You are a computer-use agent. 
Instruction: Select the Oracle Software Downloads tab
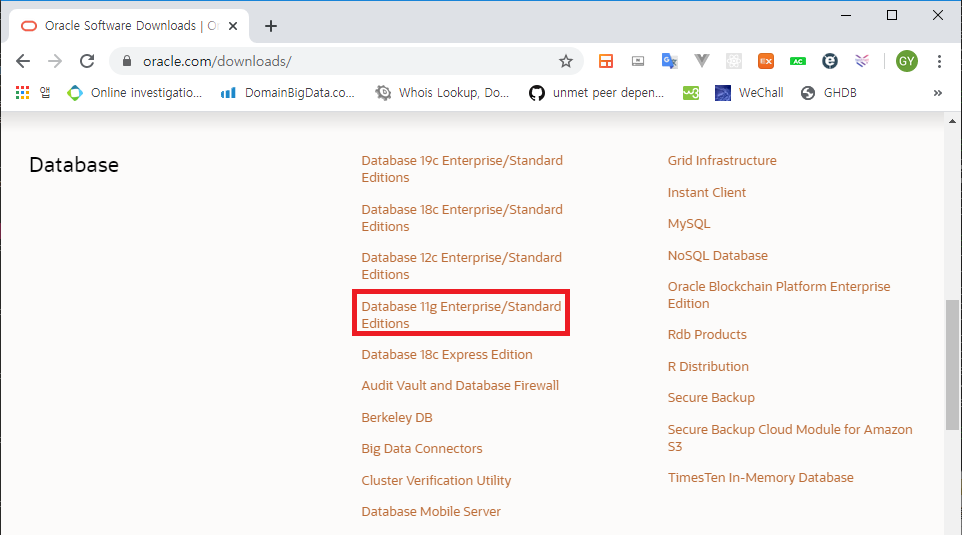coord(129,26)
